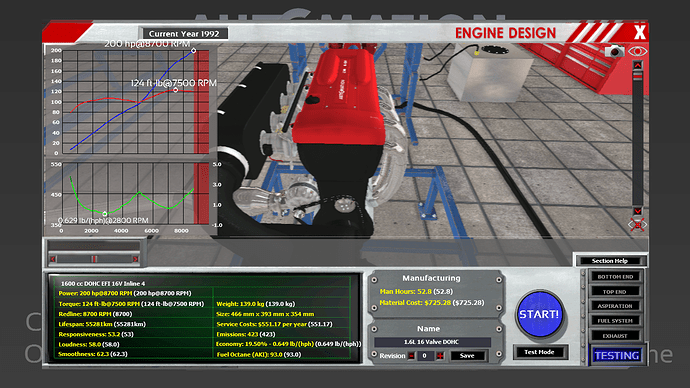
Task: Increase revision with the plus icon
Action: (x=440, y=356)
